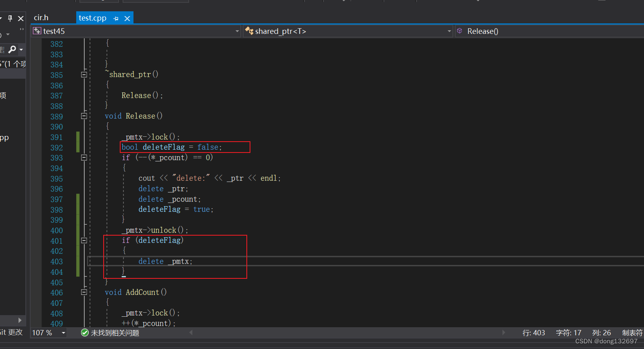The height and width of the screenshot is (349, 644).
Task: Collapse the ~shared_ptr() destructor block
Action: 84,75
